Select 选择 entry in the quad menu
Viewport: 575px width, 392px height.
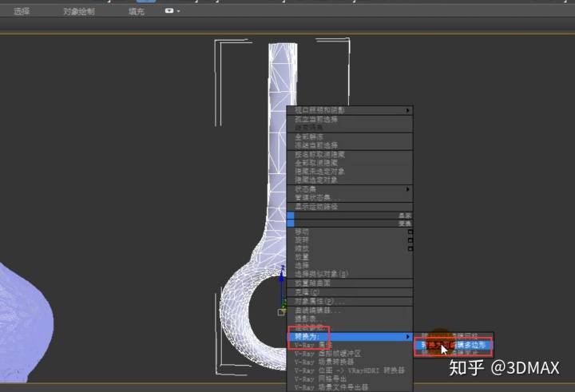[x=350, y=266]
